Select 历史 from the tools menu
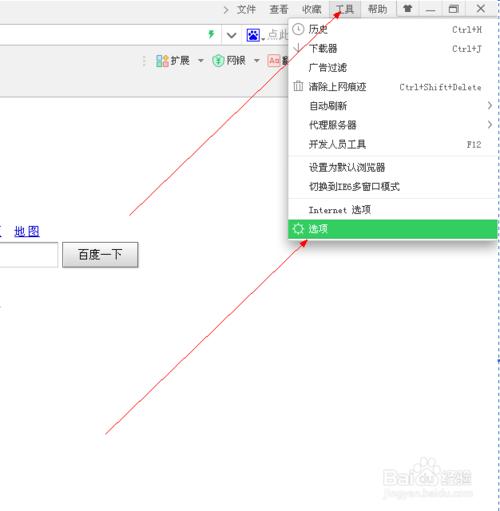This screenshot has height=511, width=500. 393,29
